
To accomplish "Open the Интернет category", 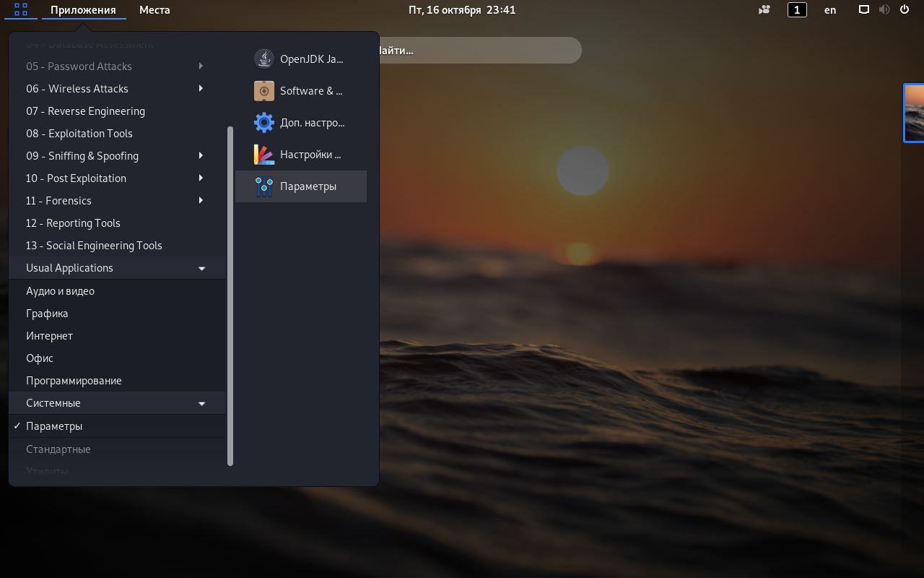I will point(117,336).
